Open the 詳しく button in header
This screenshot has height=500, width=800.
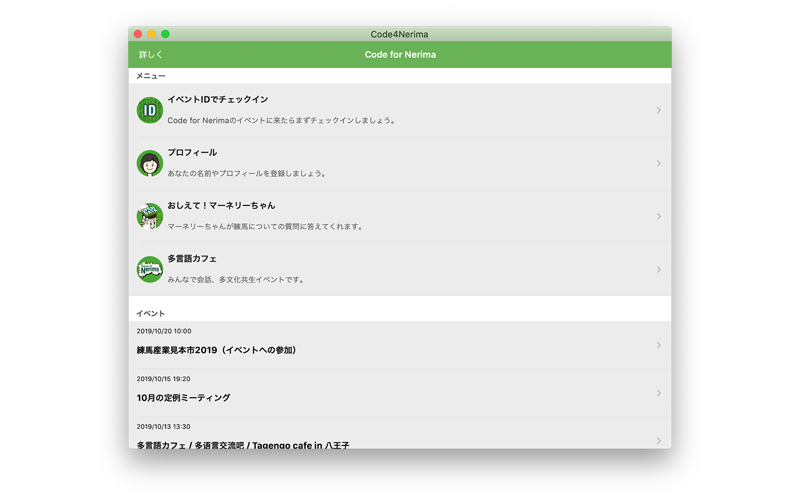coord(151,55)
